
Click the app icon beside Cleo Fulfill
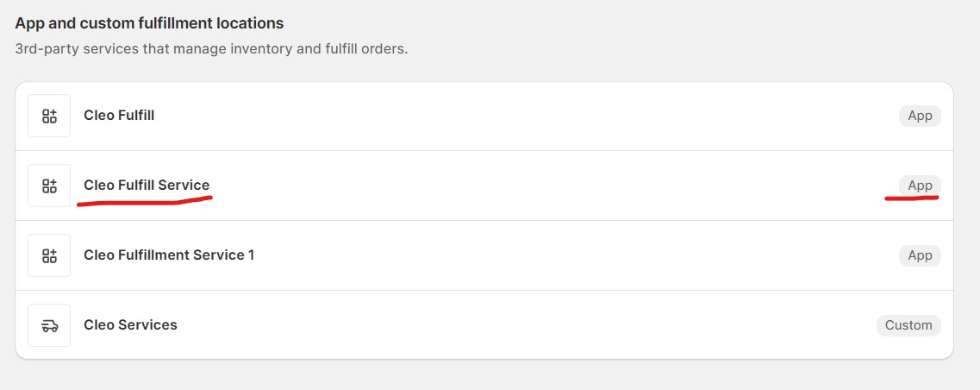[x=49, y=116]
